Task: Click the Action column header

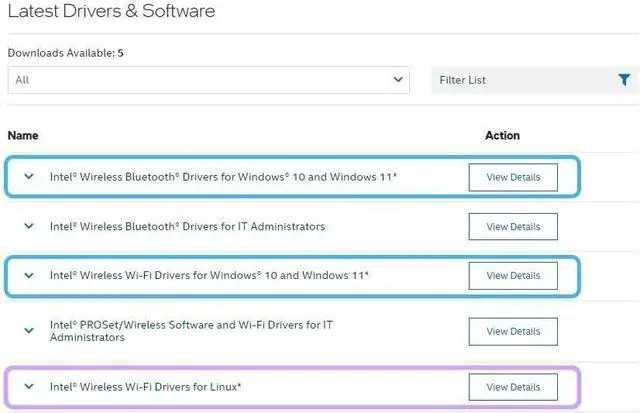Action: pos(502,135)
